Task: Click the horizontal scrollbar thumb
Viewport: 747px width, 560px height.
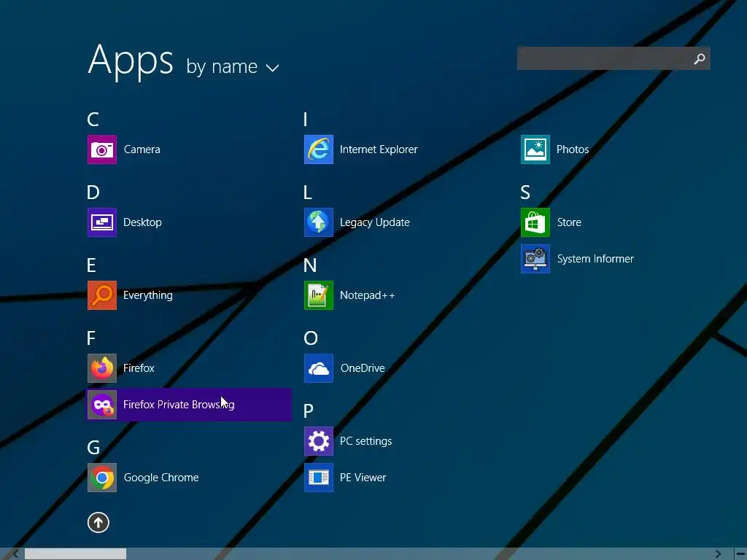Action: click(x=75, y=554)
